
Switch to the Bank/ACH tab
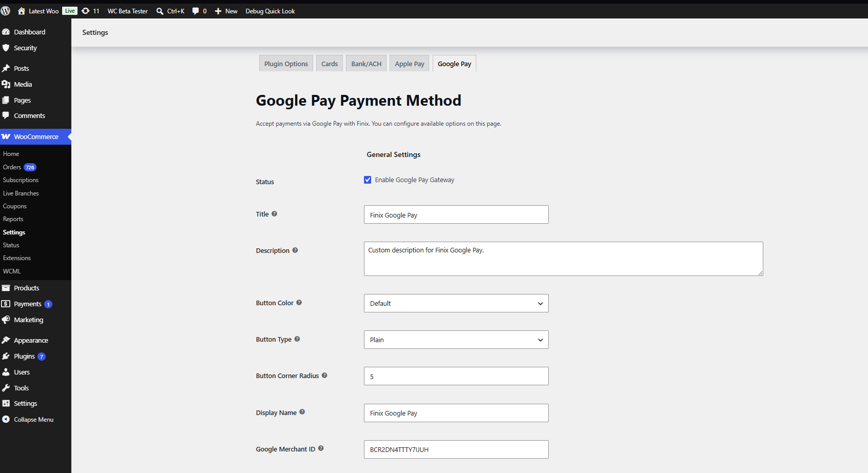(367, 64)
